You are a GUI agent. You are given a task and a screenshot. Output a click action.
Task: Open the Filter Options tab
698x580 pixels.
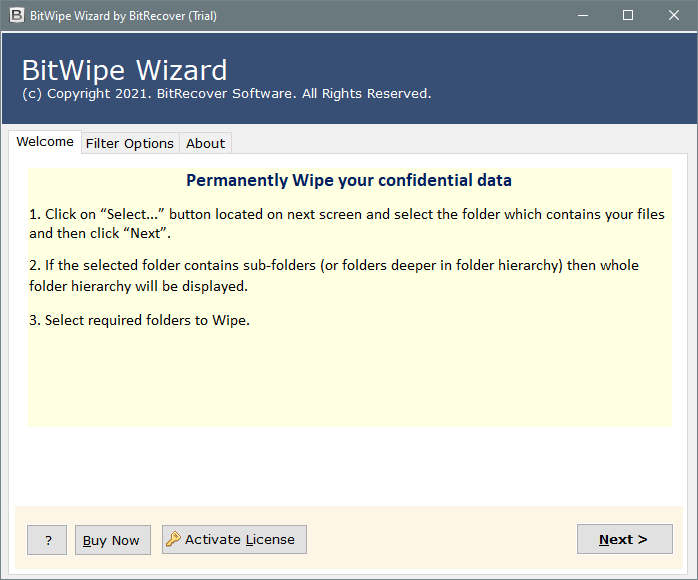tap(130, 143)
